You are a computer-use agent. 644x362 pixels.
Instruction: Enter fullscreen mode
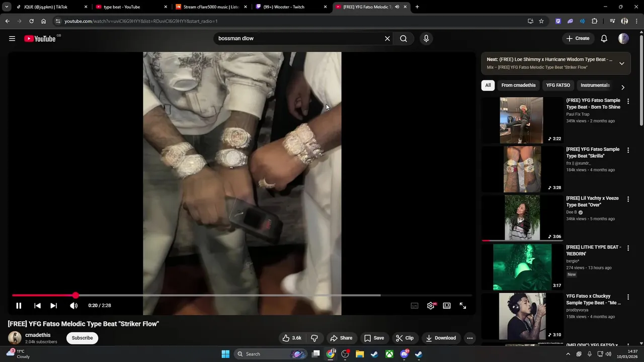tap(463, 306)
